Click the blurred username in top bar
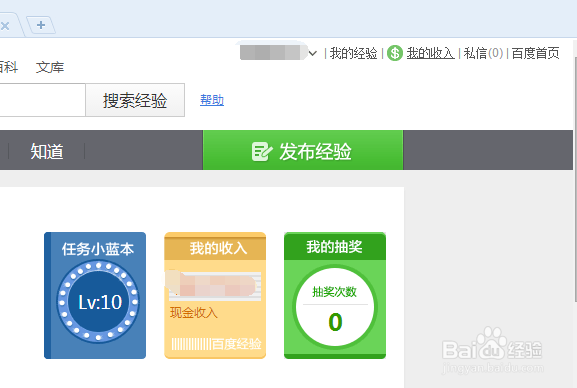 click(x=273, y=52)
